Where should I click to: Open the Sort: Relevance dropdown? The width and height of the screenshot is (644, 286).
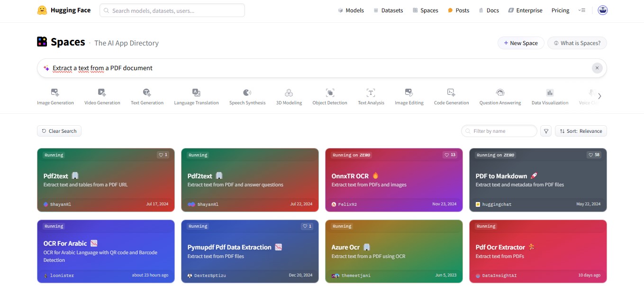click(x=581, y=131)
